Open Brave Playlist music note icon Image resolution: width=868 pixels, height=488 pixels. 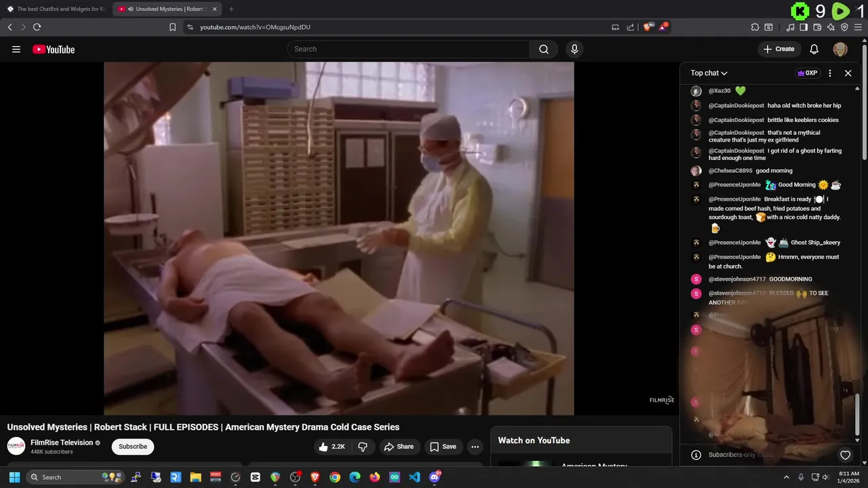pyautogui.click(x=790, y=27)
